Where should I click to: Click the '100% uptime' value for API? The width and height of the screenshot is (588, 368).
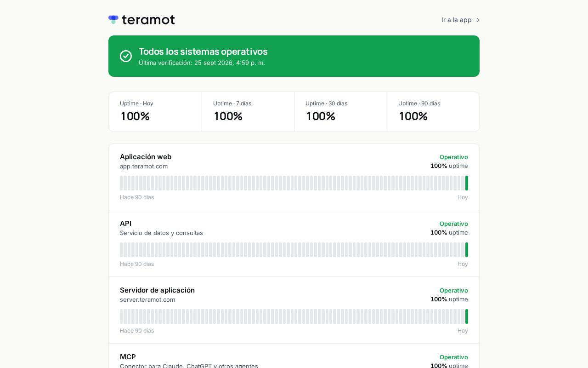(449, 232)
